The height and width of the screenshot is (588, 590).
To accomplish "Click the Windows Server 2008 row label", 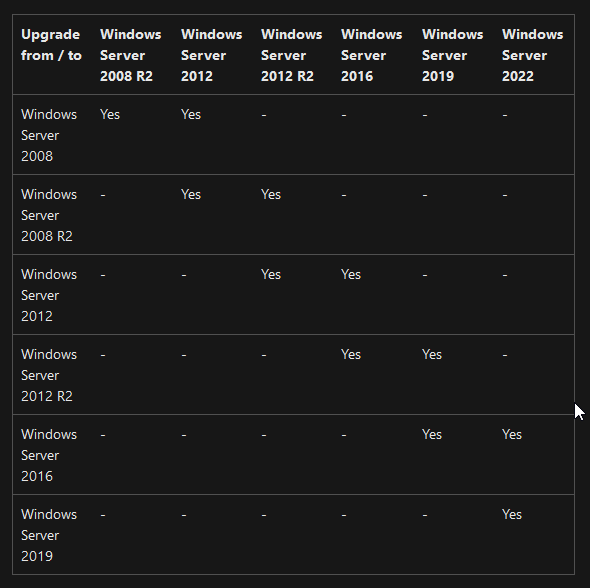I will tap(49, 135).
